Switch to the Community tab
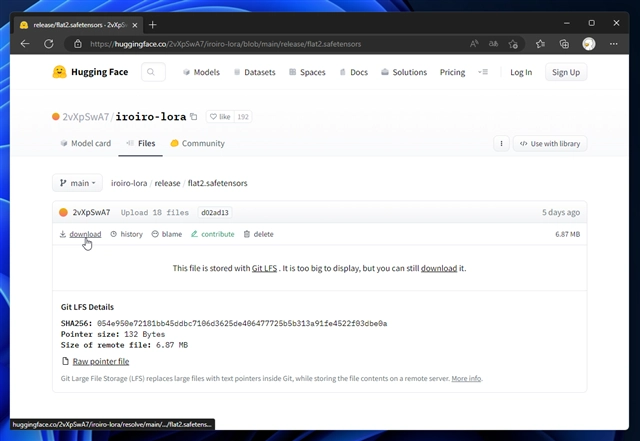Screen dimensions: 640x441 198,143
